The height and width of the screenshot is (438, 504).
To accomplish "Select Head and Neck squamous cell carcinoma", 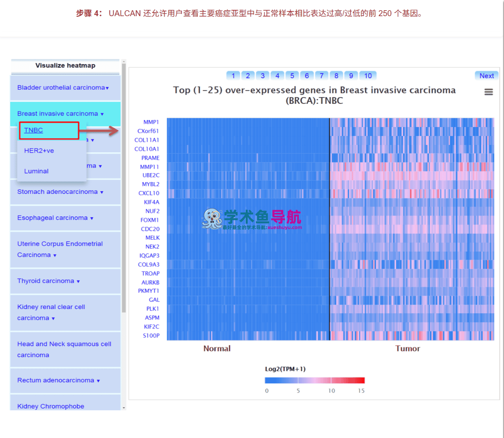I will coord(64,349).
